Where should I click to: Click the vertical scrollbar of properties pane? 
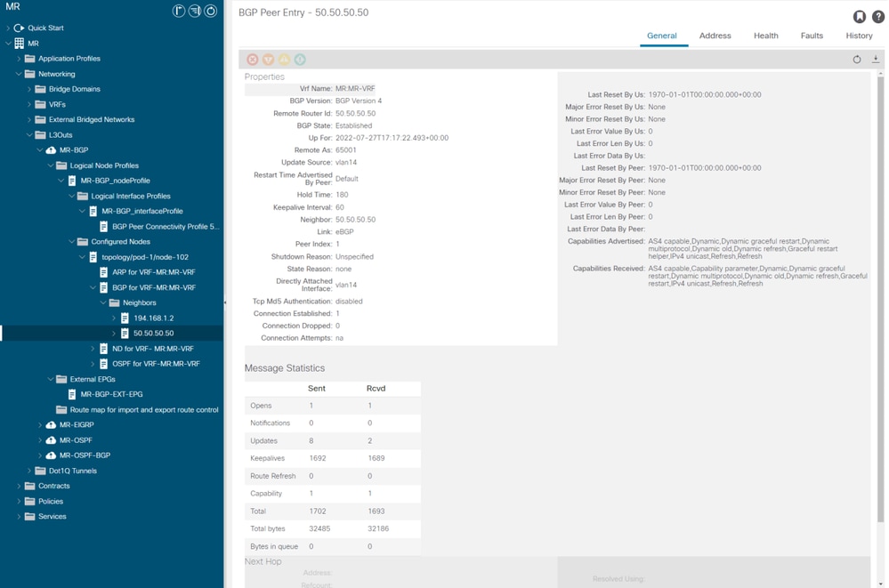click(x=880, y=300)
